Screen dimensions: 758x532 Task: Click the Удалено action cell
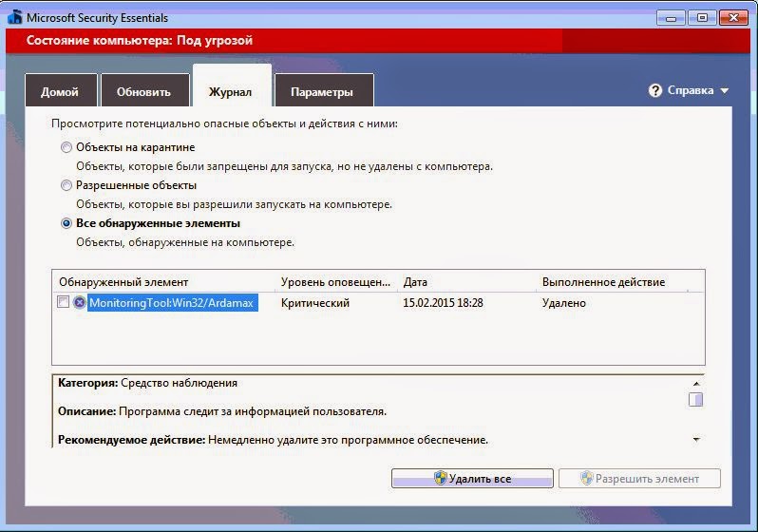(x=564, y=303)
